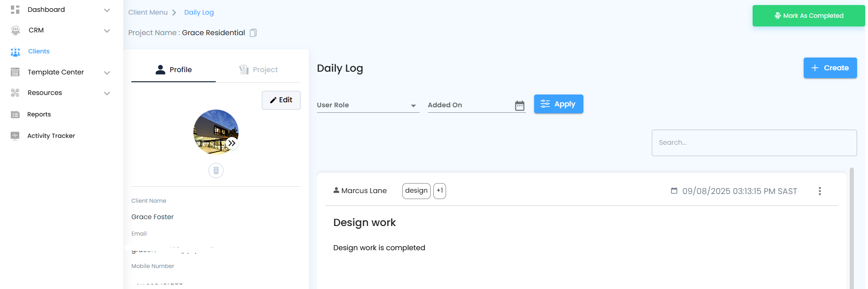Open the User Role dropdown
The width and height of the screenshot is (868, 289).
tap(368, 105)
